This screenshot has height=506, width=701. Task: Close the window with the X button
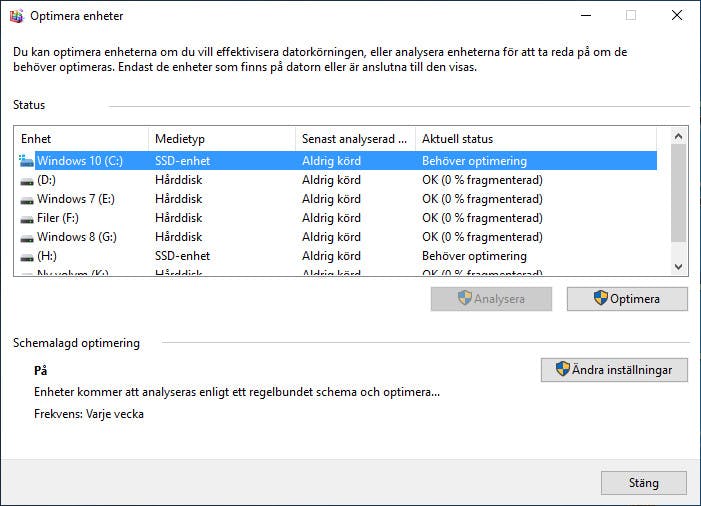[x=677, y=16]
